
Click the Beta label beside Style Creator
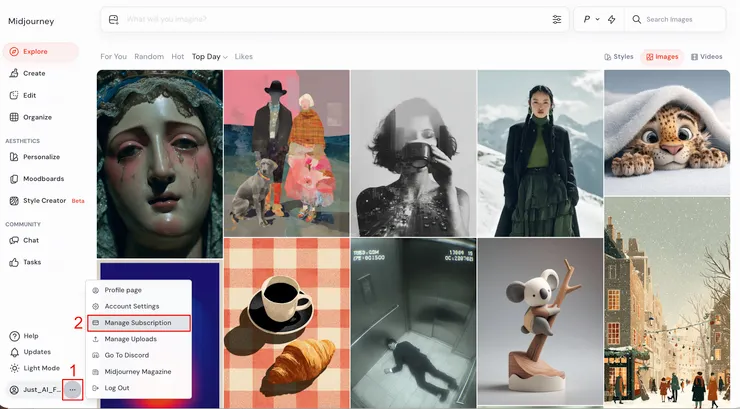[78, 201]
